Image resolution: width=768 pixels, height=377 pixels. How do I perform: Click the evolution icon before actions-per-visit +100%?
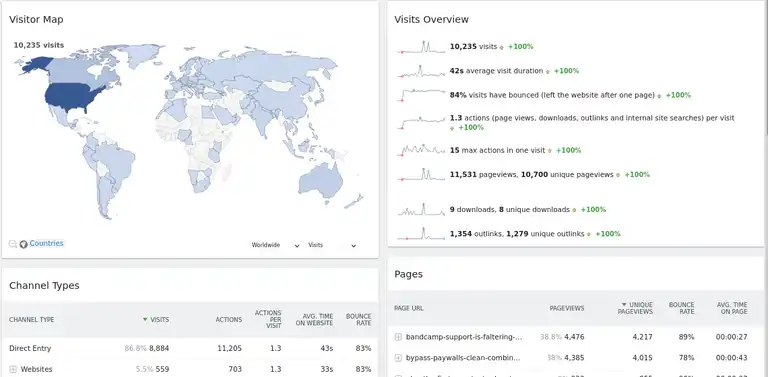pos(452,128)
